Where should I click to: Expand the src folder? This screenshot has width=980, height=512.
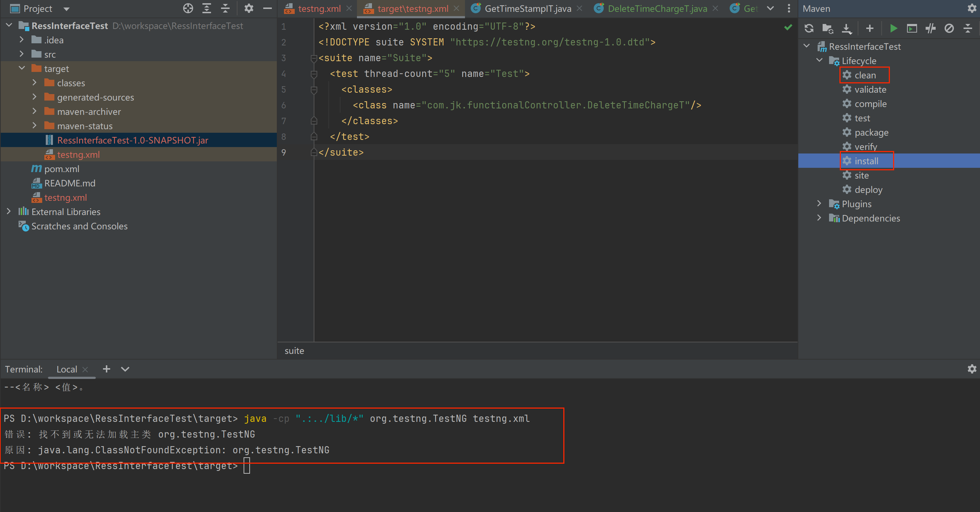[22, 54]
